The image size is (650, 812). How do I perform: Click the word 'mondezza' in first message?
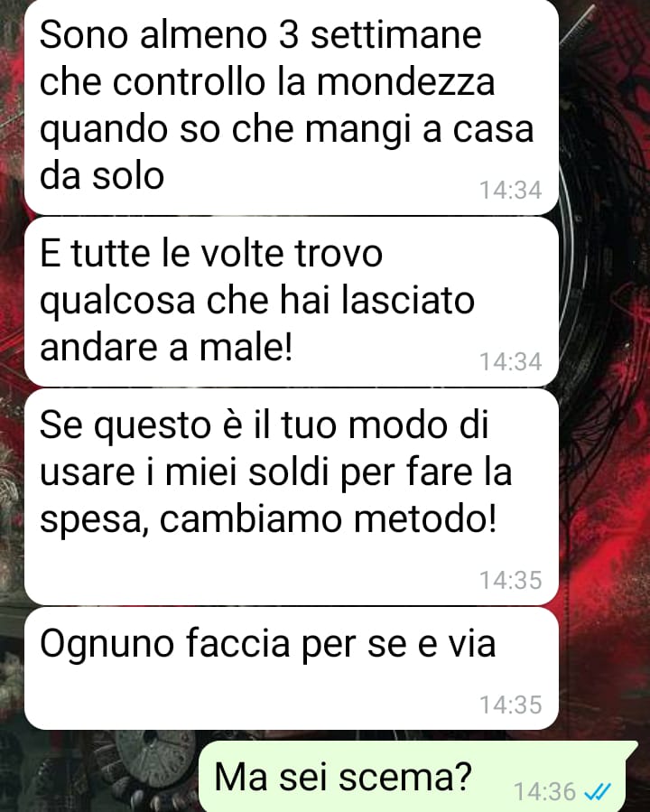tap(405, 82)
